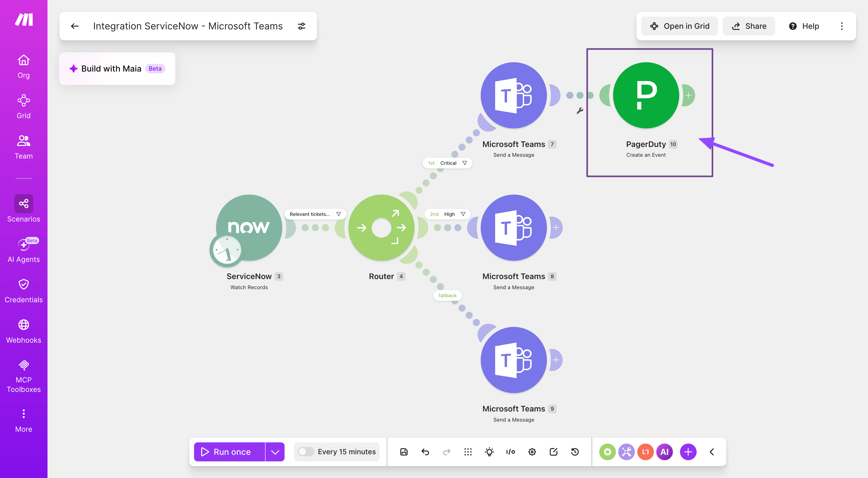
Task: Open the Grid section in the sidebar
Action: 23,107
